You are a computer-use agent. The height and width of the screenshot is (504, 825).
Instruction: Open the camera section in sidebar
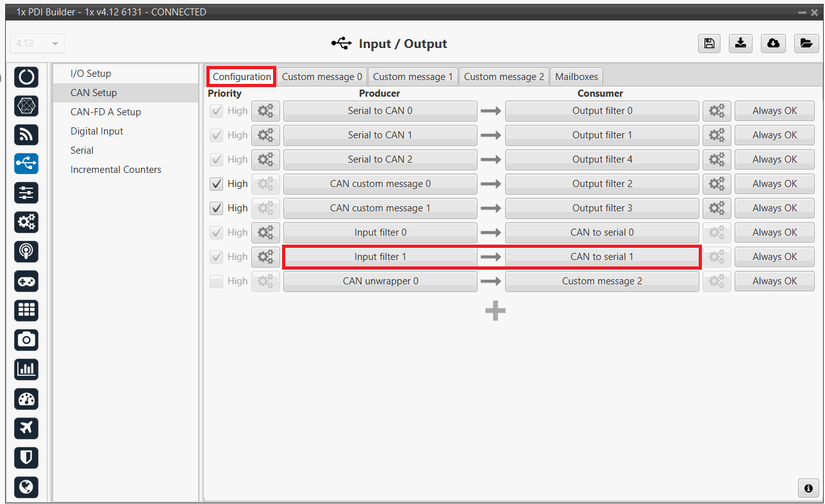tap(26, 339)
